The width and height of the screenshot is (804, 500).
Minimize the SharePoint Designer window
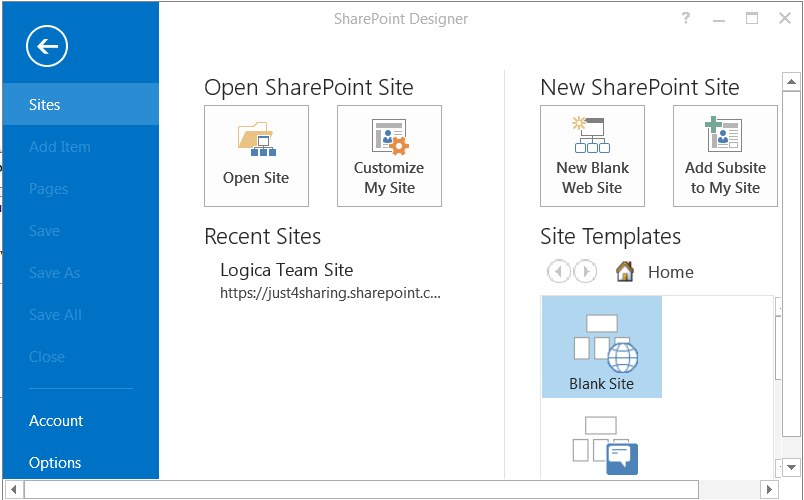tap(719, 19)
